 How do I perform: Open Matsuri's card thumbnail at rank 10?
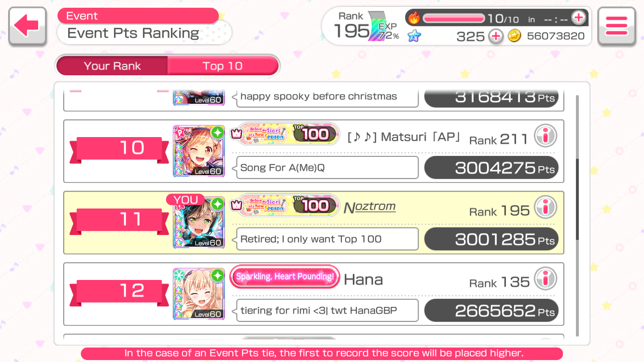tap(199, 151)
